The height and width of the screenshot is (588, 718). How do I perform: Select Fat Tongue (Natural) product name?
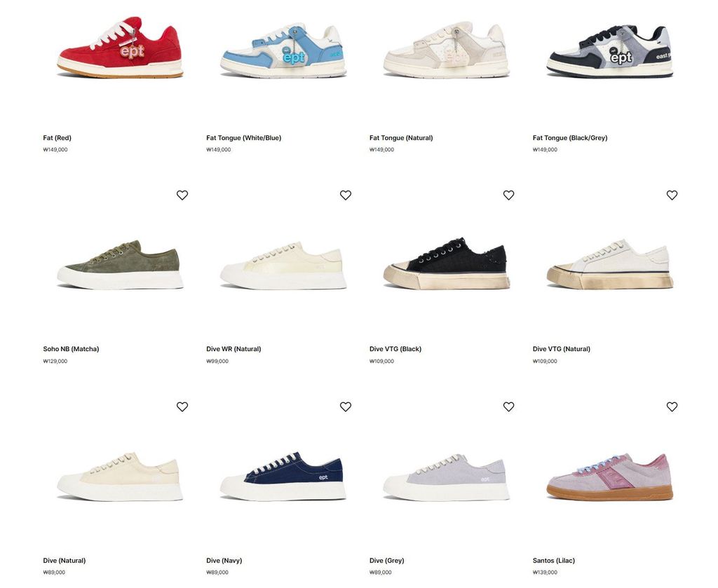(401, 138)
